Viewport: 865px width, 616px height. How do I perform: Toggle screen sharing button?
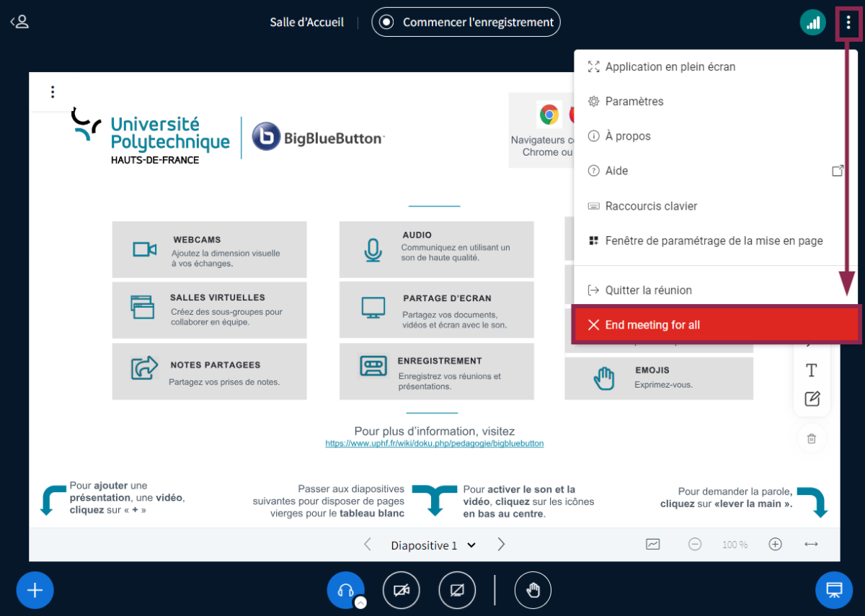[x=457, y=591]
